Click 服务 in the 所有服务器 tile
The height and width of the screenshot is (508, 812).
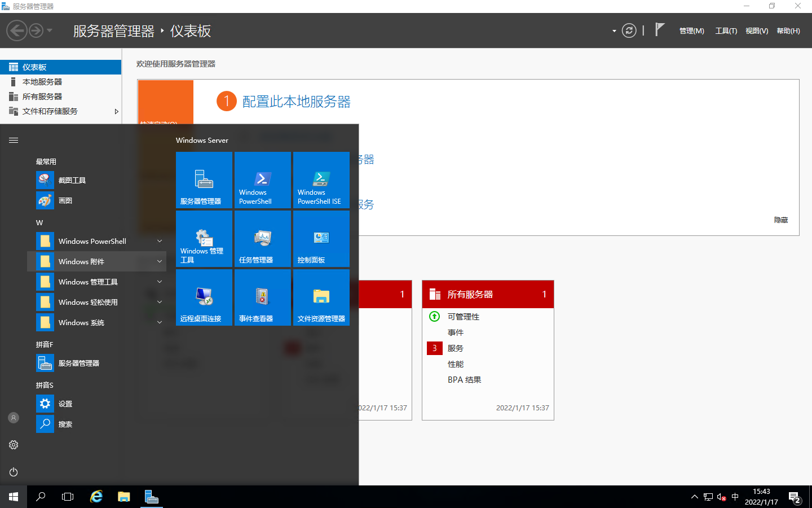click(456, 348)
